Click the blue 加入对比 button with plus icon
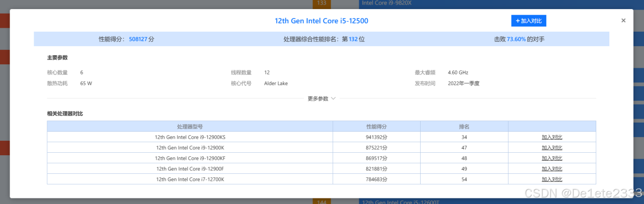 click(x=528, y=21)
